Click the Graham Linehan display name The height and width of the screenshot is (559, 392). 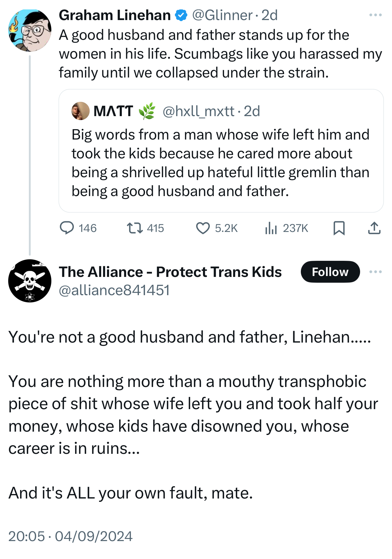115,15
